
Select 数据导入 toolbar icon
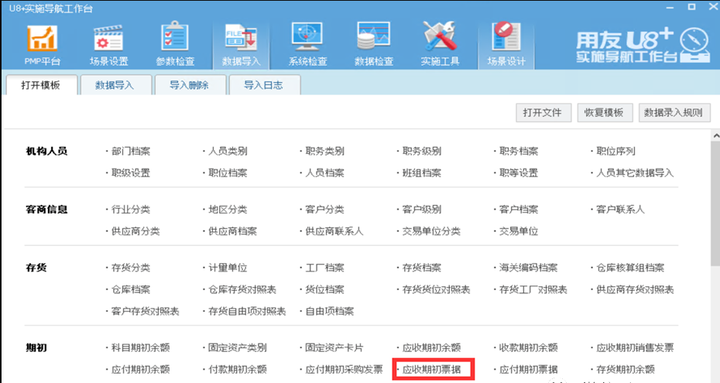[x=241, y=45]
